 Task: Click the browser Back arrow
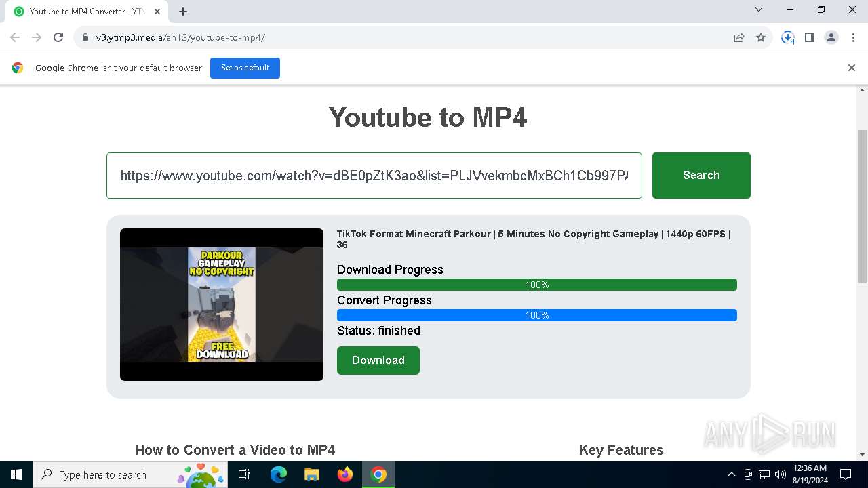(x=15, y=37)
